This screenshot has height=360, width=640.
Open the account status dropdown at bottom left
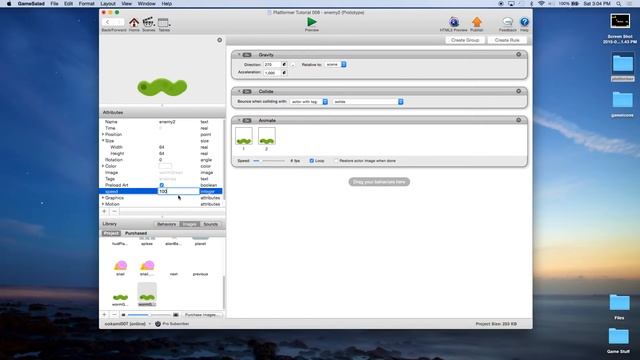coord(127,324)
